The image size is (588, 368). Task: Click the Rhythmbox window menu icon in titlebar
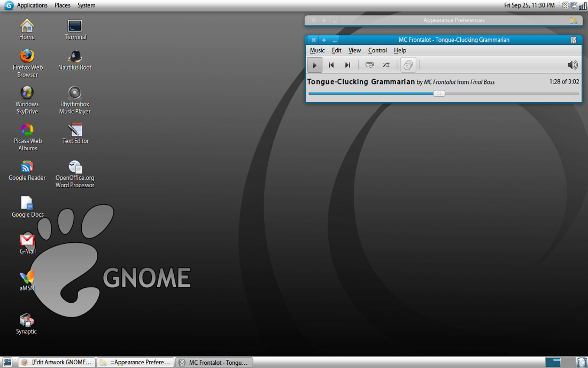[x=574, y=40]
